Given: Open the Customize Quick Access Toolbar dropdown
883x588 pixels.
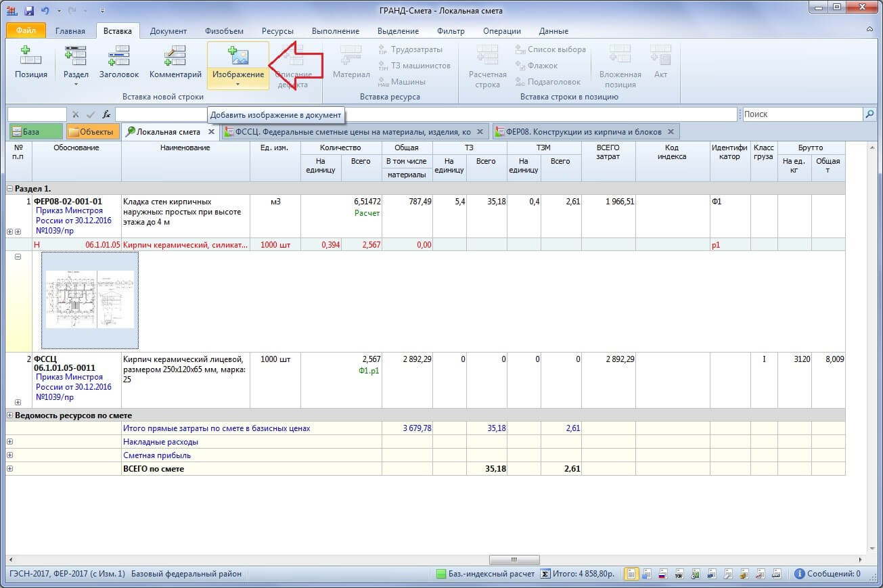Looking at the screenshot, I should [x=101, y=12].
